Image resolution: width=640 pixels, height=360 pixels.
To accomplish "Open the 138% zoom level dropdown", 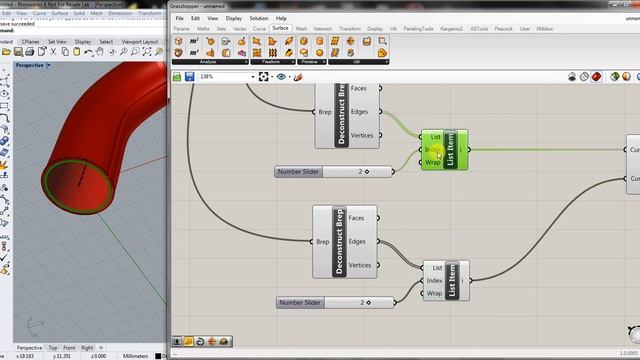I will [253, 77].
